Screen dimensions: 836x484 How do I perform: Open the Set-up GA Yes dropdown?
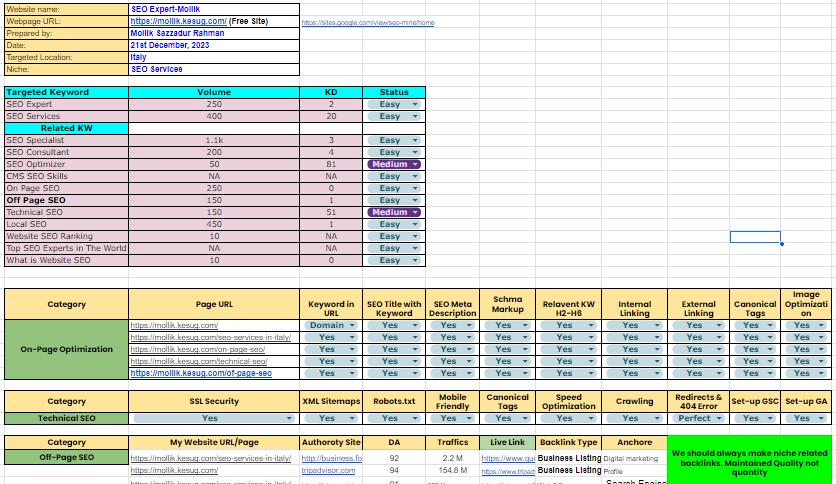[x=806, y=418]
